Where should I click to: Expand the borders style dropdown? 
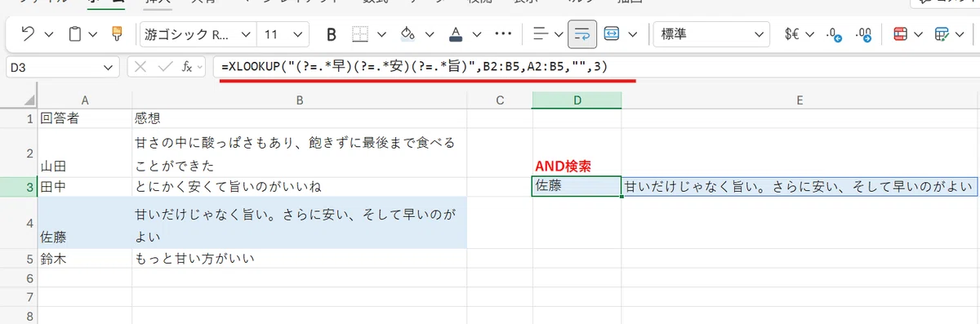click(x=381, y=34)
